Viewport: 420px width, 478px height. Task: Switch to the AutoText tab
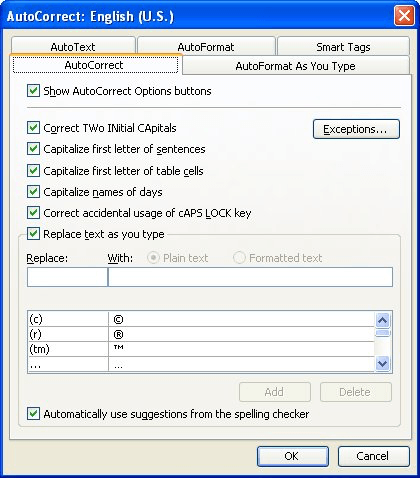73,47
